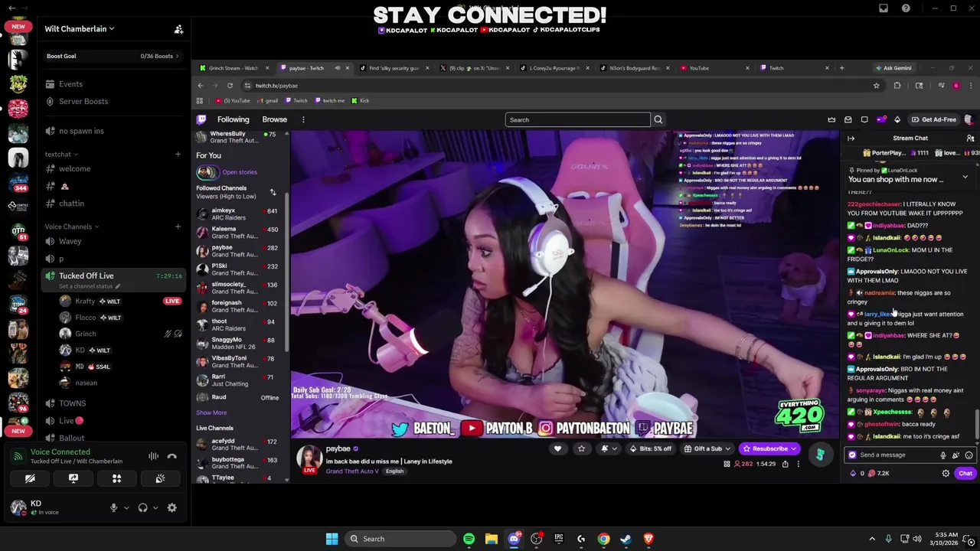Open chat community members list icon
Screen dimensions: 980x551
[970, 139]
